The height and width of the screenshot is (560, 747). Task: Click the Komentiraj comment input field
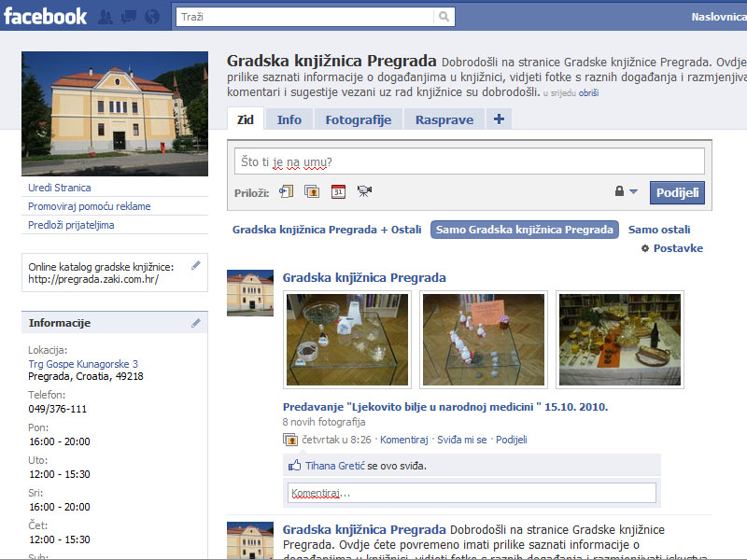[x=472, y=493]
